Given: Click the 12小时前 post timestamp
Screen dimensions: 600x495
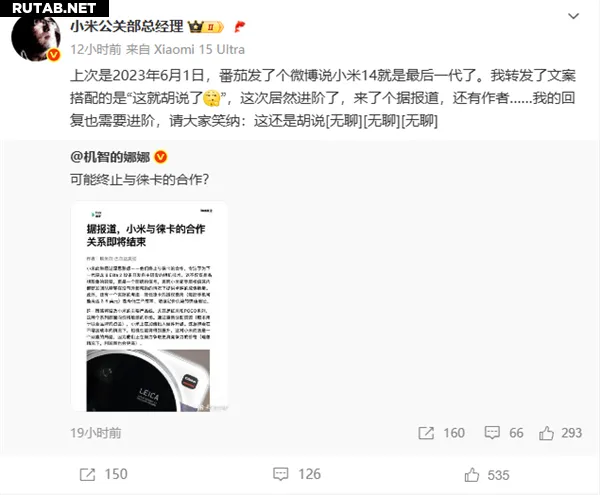Looking at the screenshot, I should (x=96, y=49).
